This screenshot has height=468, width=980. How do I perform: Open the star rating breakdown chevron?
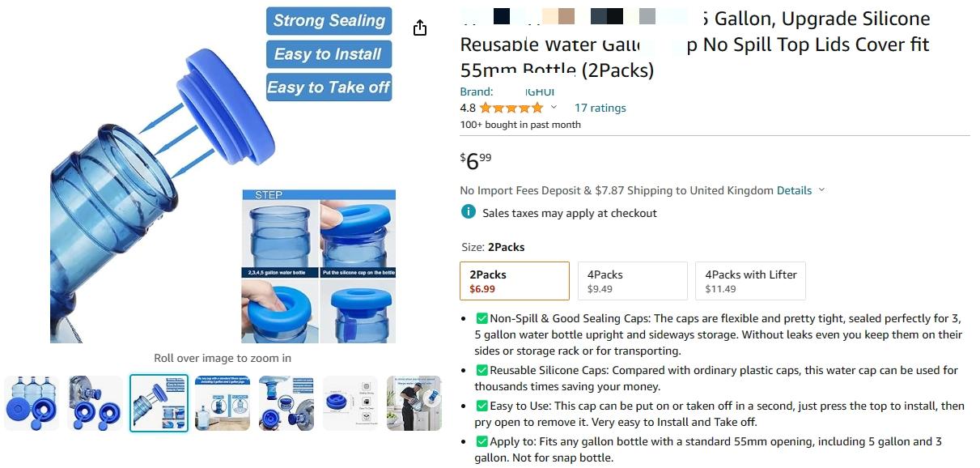pyautogui.click(x=554, y=108)
